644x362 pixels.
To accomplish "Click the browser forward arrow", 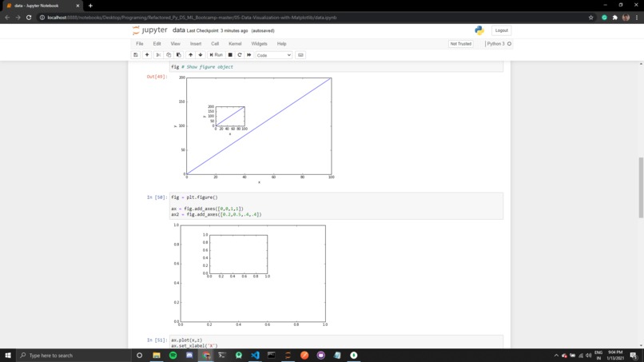I will (18, 18).
